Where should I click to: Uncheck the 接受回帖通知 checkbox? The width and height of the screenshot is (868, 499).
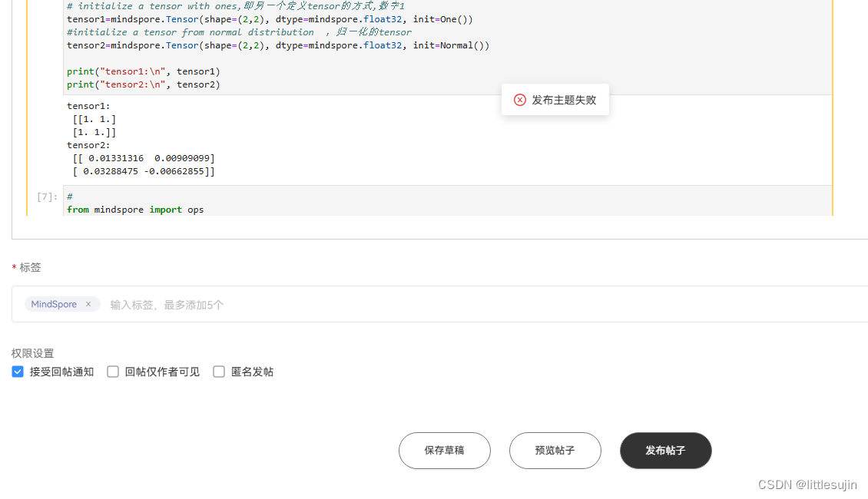18,372
